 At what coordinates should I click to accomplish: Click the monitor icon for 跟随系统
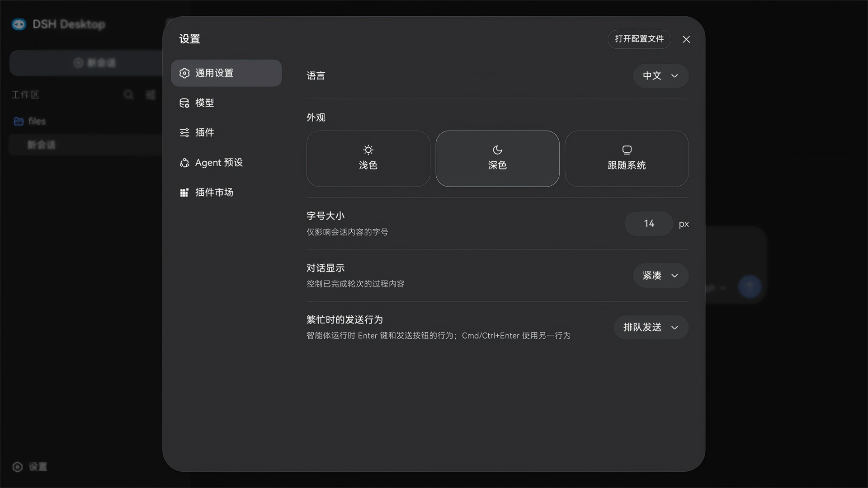(627, 150)
